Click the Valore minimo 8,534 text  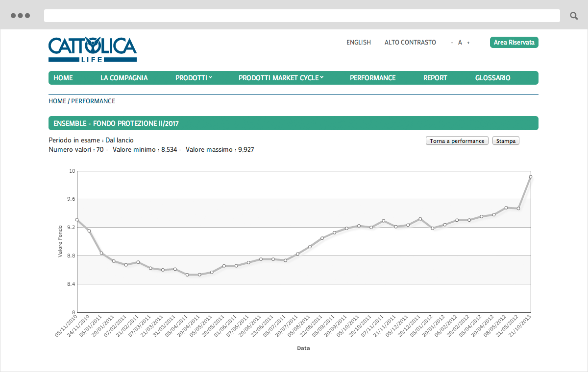[x=145, y=149]
